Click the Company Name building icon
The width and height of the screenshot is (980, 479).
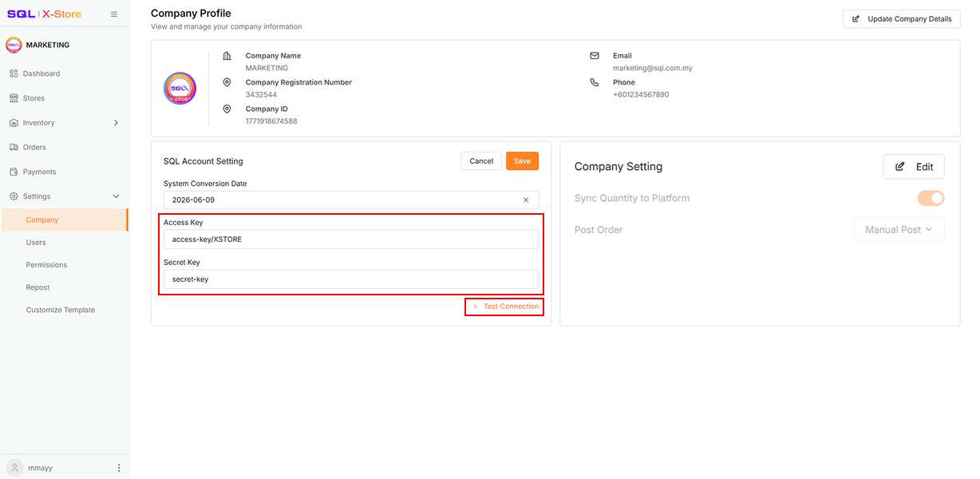coord(227,56)
